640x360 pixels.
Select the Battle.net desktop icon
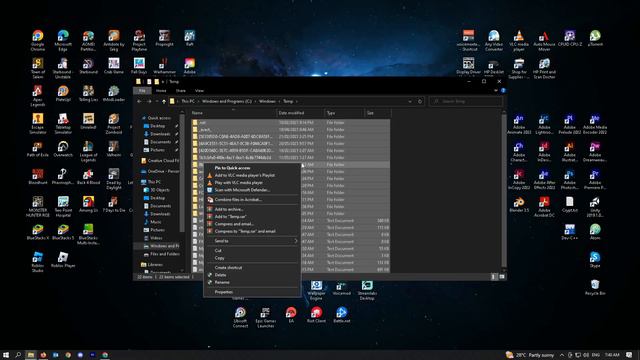[x=342, y=315]
